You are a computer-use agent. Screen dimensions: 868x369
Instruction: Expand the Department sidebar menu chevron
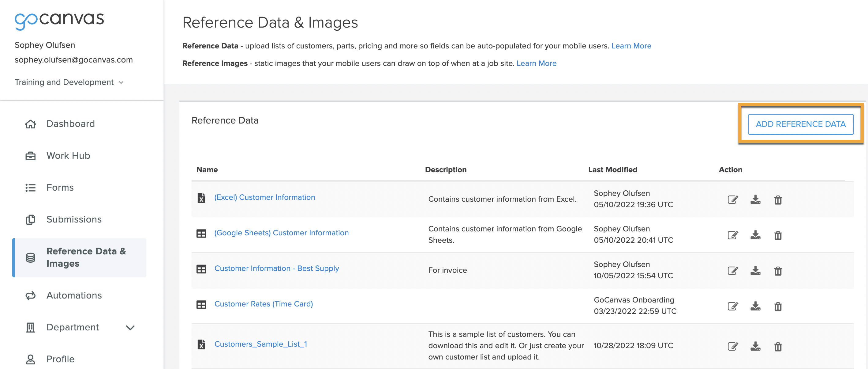[130, 328]
